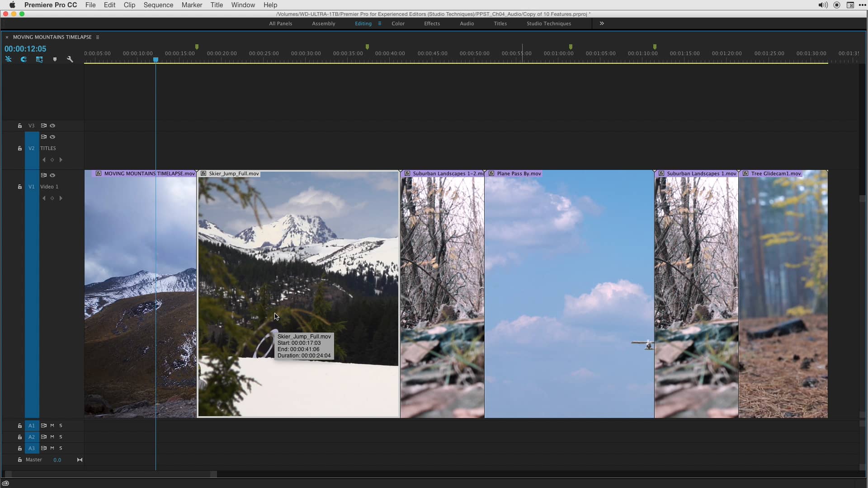This screenshot has height=488, width=868.
Task: Add a sequence marker with the marker icon
Action: (55, 59)
